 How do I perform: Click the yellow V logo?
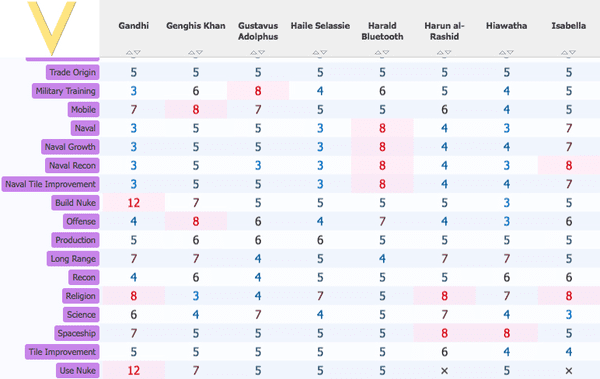(x=51, y=28)
